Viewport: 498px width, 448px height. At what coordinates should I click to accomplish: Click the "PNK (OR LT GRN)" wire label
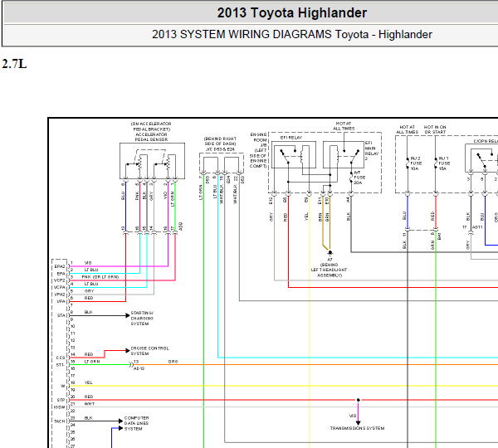pos(100,277)
